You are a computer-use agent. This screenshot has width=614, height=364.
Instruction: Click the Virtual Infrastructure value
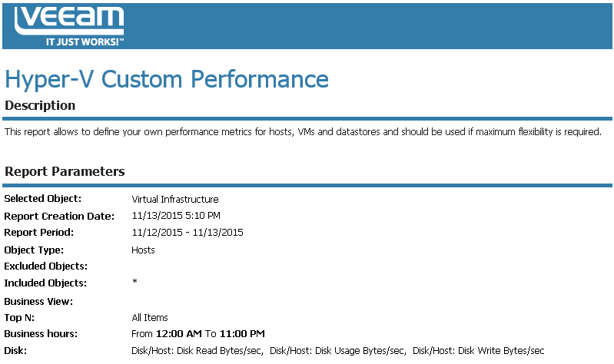click(x=175, y=199)
